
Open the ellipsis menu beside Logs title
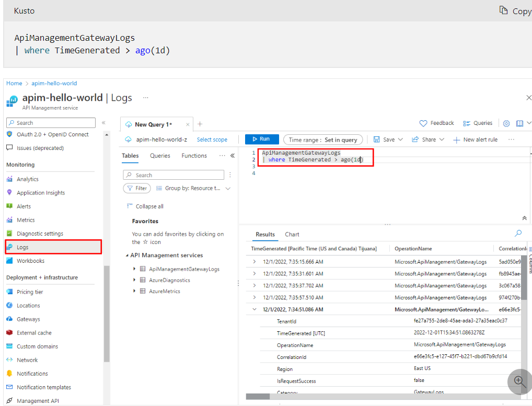[146, 98]
